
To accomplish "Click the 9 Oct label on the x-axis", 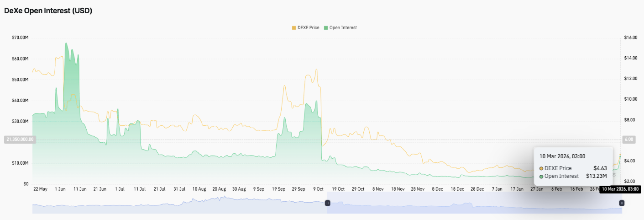I will click(x=318, y=189).
